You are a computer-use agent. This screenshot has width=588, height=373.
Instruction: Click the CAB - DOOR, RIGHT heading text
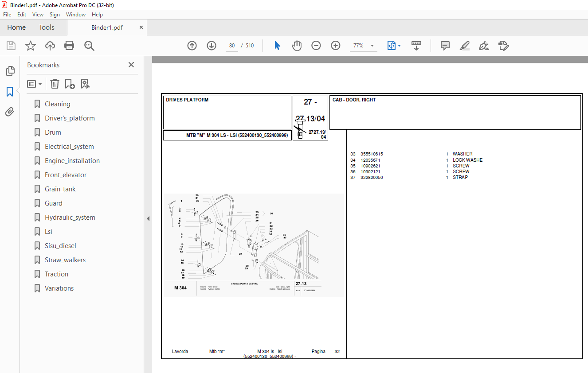(x=354, y=100)
